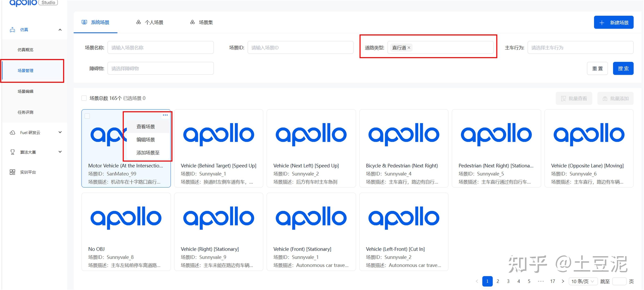
Task: Click the 新建场景 button
Action: (614, 23)
